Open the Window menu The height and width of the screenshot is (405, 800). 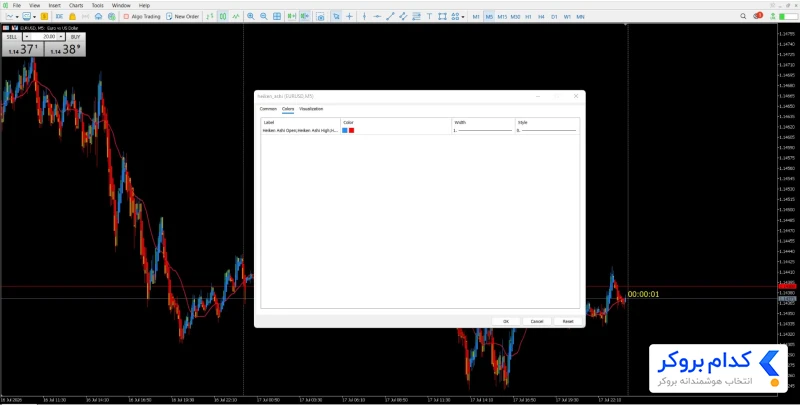121,5
